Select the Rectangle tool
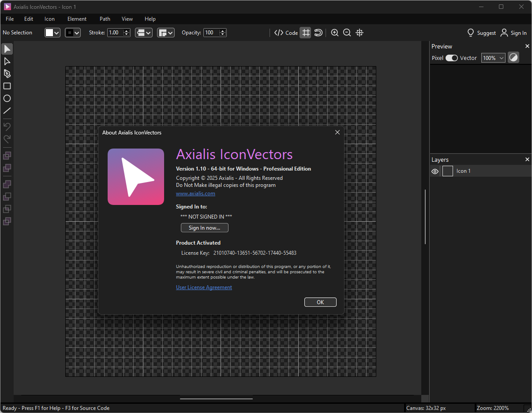 7,86
